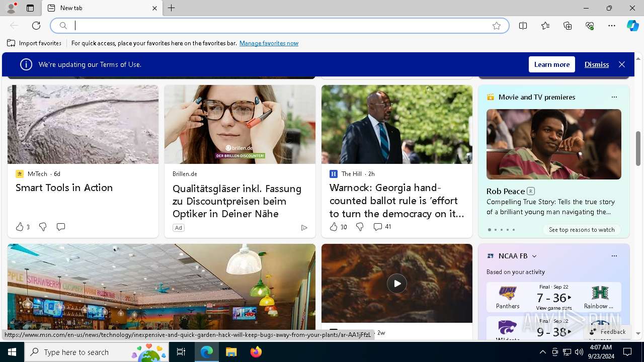
Task: Close the Terms of Use banner X
Action: point(622,64)
